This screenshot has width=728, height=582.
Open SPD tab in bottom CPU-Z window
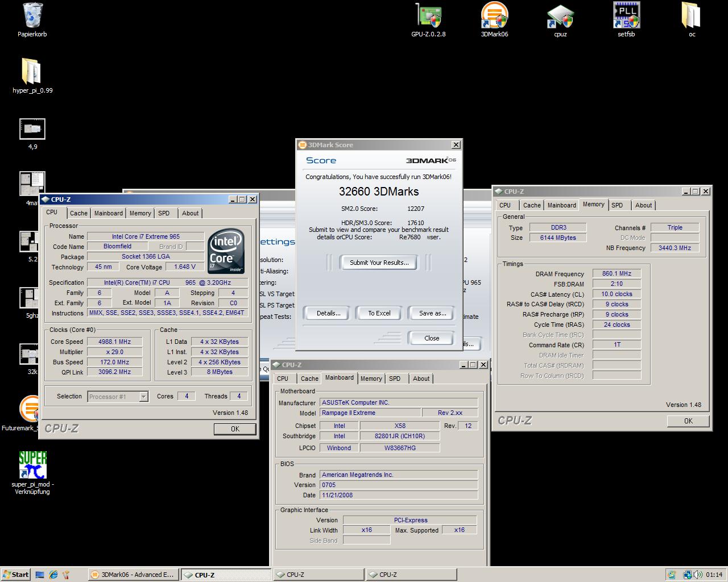[x=395, y=379]
